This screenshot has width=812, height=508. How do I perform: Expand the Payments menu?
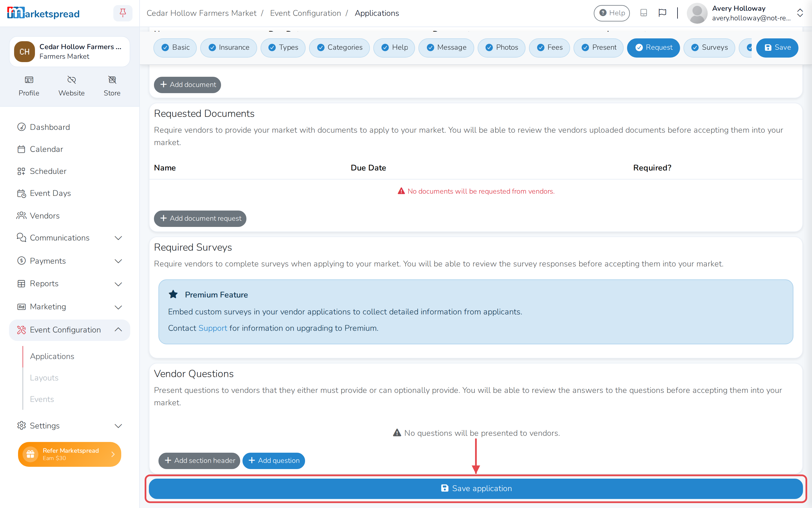tap(69, 261)
